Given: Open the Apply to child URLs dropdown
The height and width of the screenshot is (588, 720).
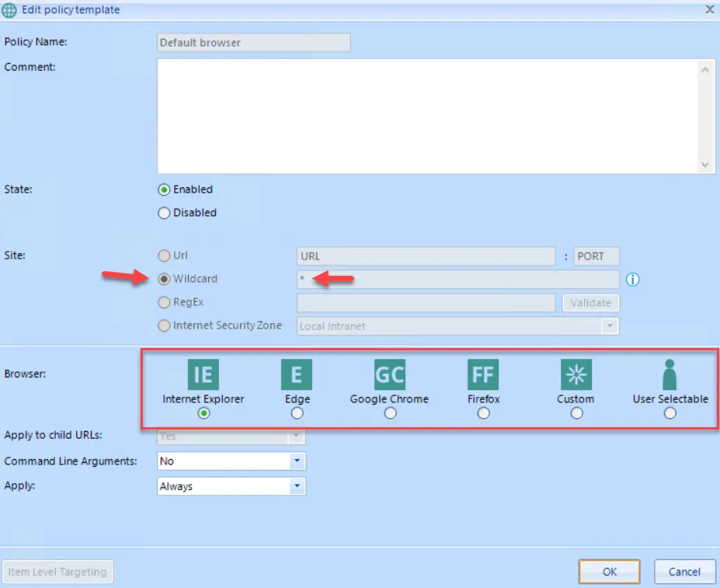Looking at the screenshot, I should [x=297, y=436].
